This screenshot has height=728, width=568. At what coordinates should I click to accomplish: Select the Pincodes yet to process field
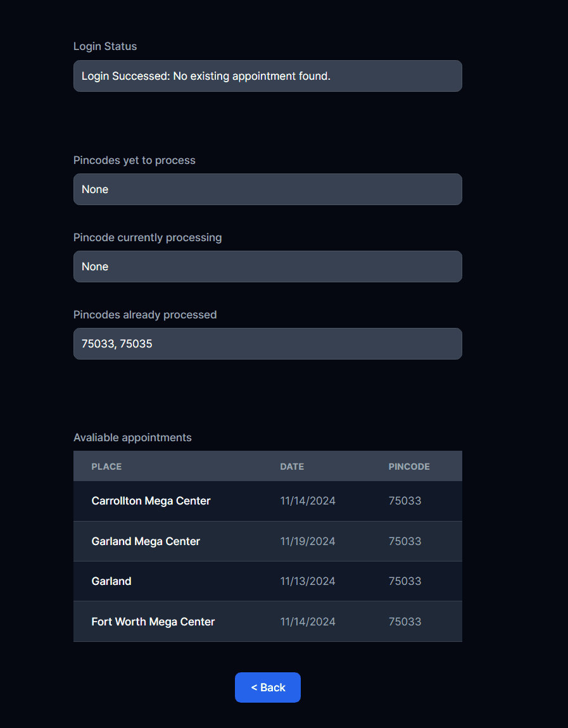(x=267, y=189)
